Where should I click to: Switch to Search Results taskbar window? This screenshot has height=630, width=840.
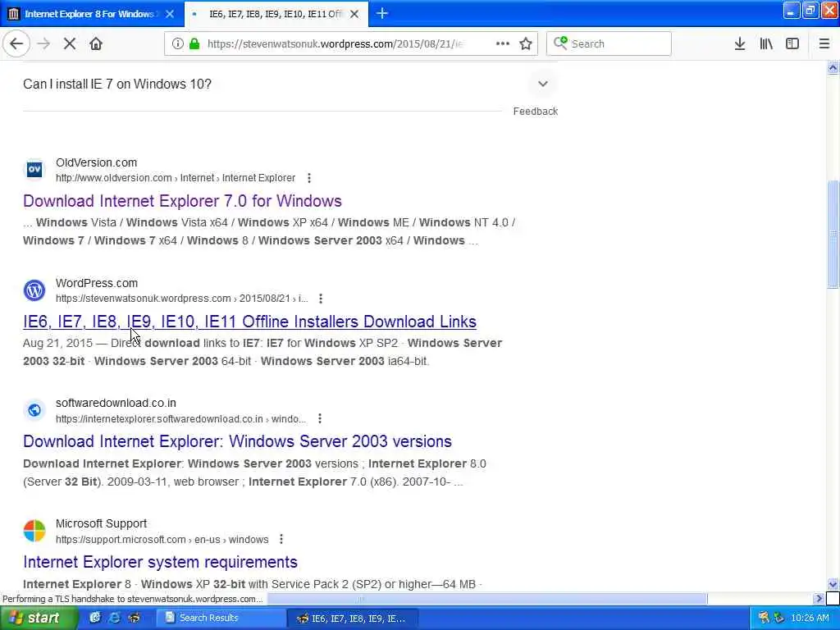click(x=221, y=618)
